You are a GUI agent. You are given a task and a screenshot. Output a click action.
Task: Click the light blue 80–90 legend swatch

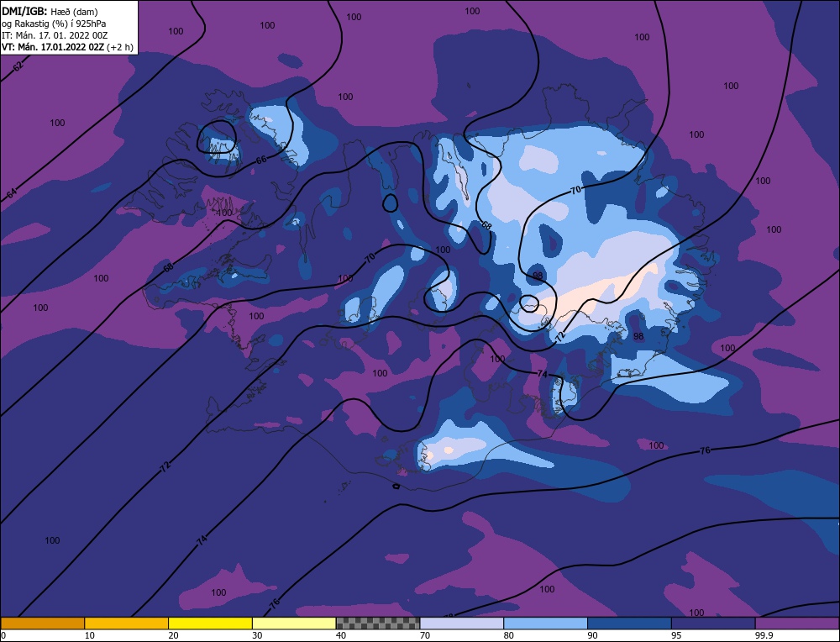click(545, 624)
